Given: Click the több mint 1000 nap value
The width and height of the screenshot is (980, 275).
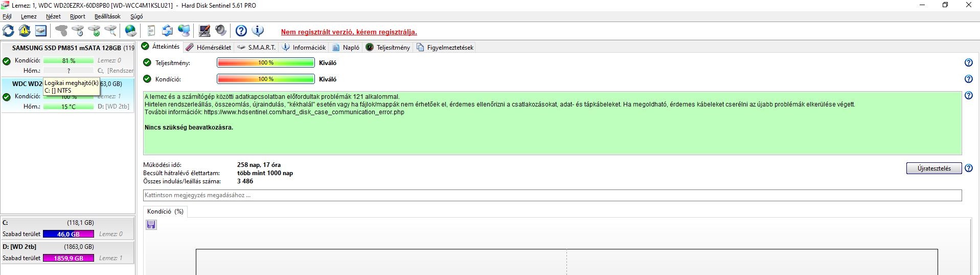Looking at the screenshot, I should point(265,173).
